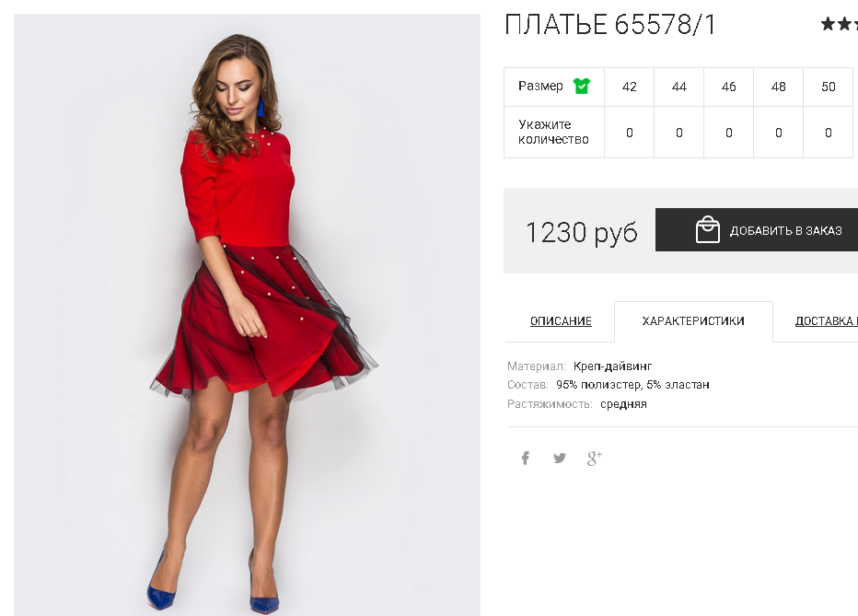Screen dimensions: 858x616
Task: Switch to the Доставка tab
Action: click(x=826, y=321)
